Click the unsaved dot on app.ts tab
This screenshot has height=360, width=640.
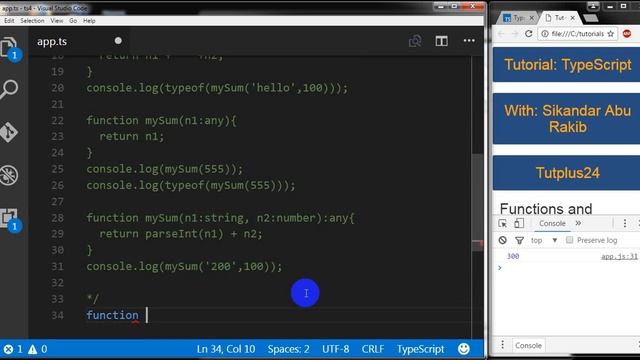point(118,40)
